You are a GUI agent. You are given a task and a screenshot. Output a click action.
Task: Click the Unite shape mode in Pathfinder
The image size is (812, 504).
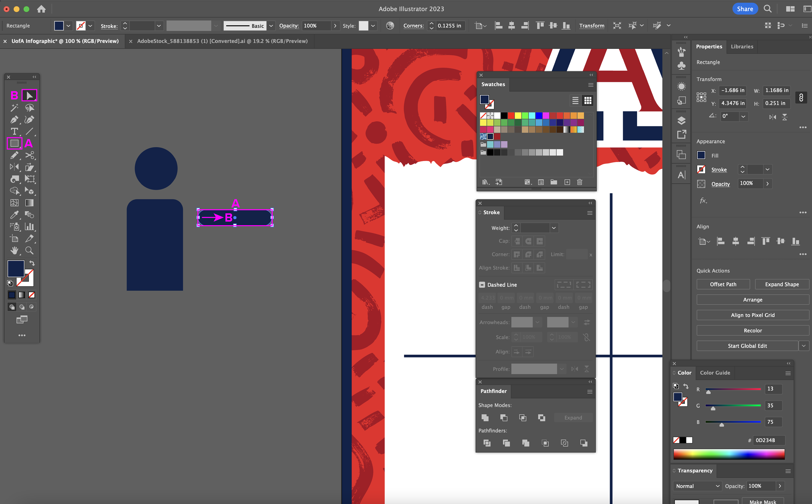click(485, 418)
